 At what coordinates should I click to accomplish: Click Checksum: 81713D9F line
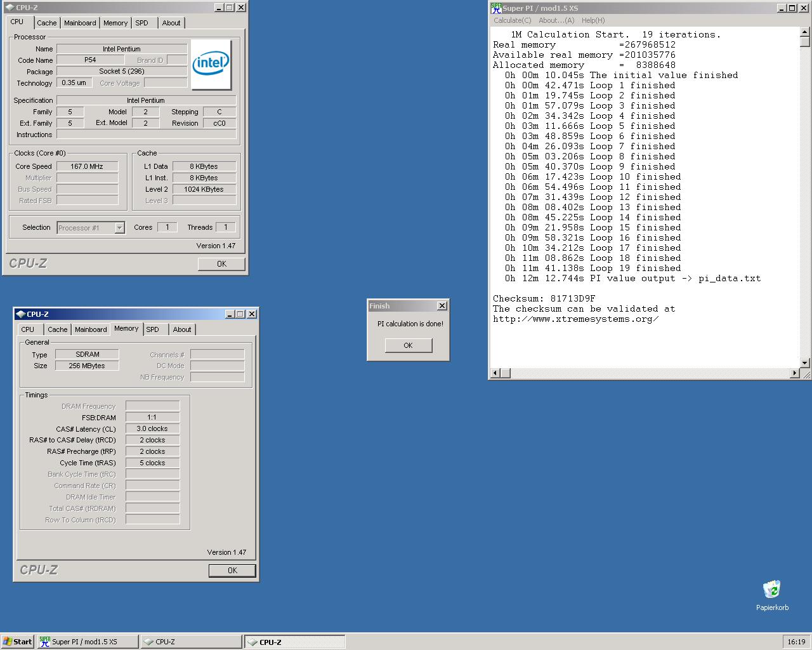pos(544,298)
